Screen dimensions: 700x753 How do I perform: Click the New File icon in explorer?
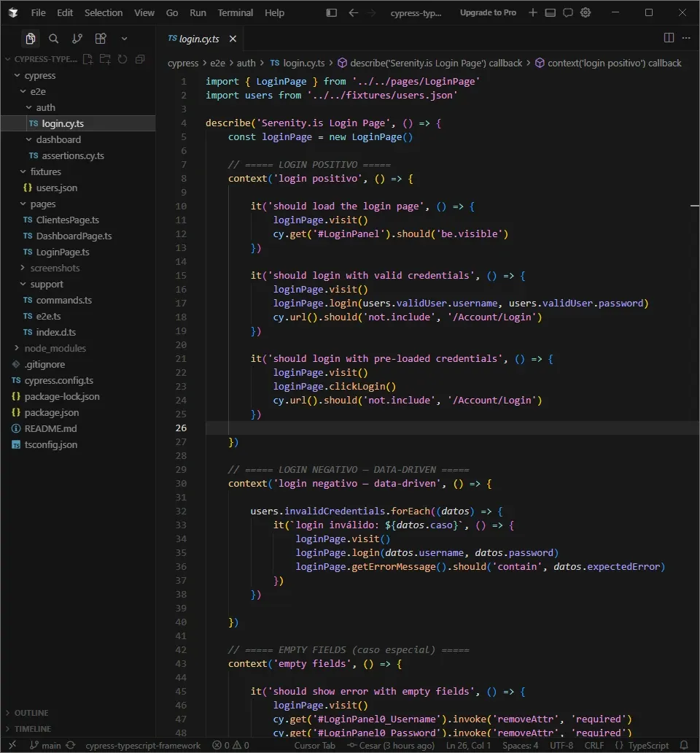coord(87,59)
